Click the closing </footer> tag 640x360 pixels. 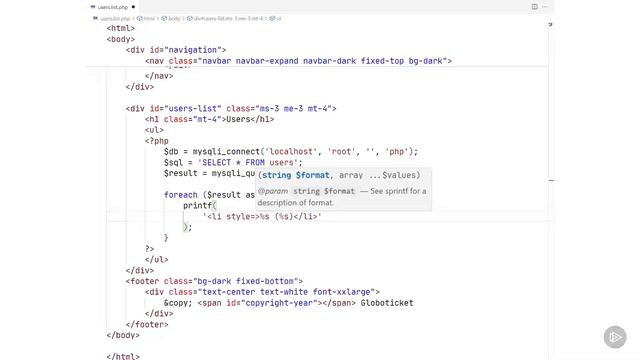147,324
